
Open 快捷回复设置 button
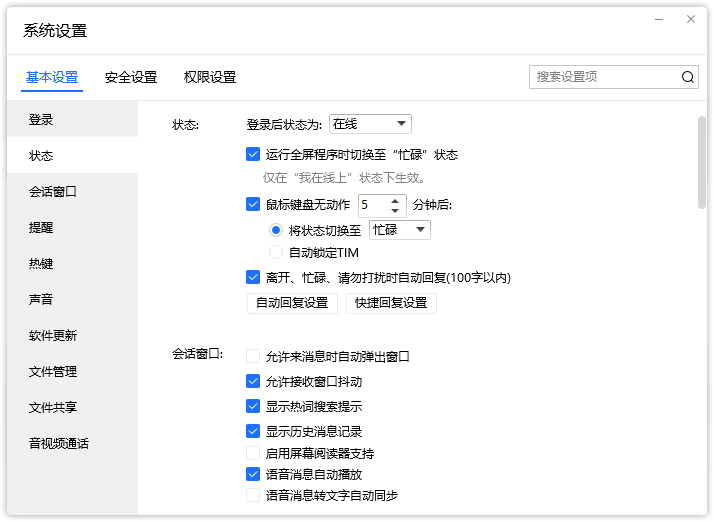click(391, 303)
